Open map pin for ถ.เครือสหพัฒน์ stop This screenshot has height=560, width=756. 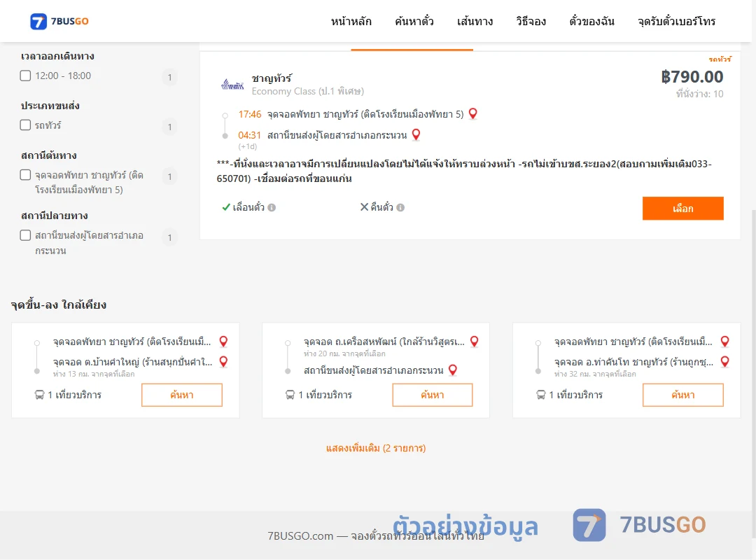click(x=475, y=342)
